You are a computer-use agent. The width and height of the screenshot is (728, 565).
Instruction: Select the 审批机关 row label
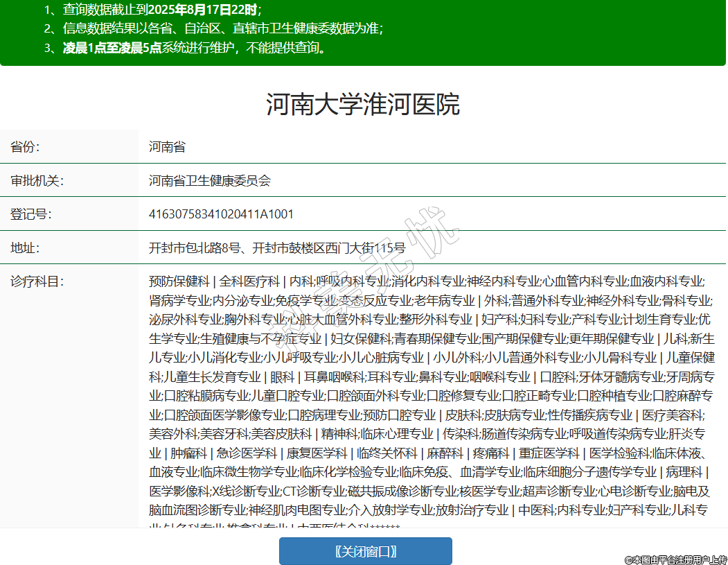(37, 181)
